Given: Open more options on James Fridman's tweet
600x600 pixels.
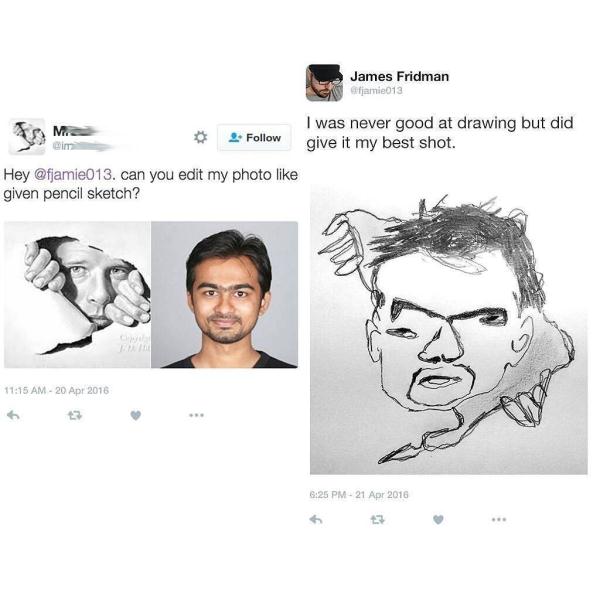Looking at the screenshot, I should coord(499,519).
